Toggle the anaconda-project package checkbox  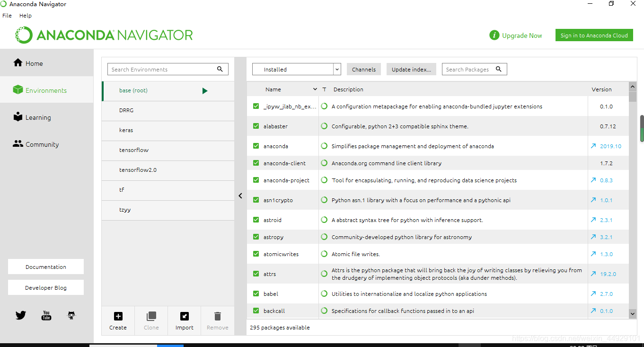(x=256, y=180)
